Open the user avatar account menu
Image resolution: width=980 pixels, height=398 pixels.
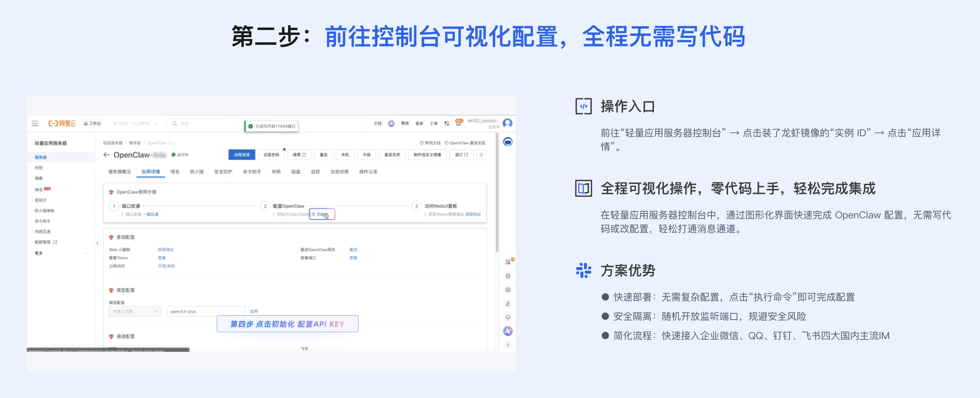point(508,123)
